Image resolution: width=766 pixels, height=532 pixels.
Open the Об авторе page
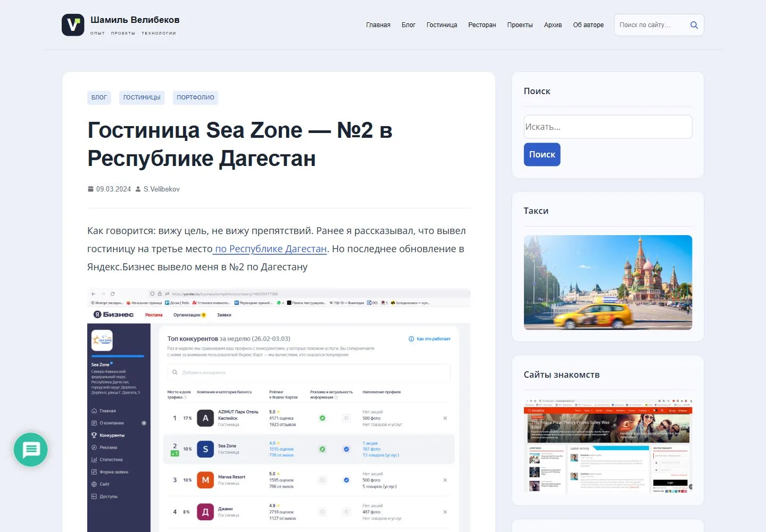588,25
